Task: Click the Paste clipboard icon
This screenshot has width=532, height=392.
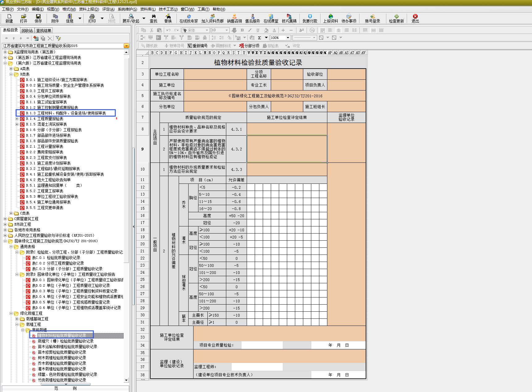Action: click(x=160, y=30)
